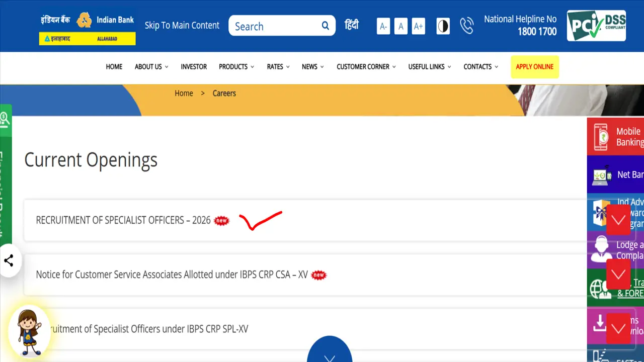644x362 pixels.
Task: Click the APPLY ONLINE button
Action: [x=535, y=66]
